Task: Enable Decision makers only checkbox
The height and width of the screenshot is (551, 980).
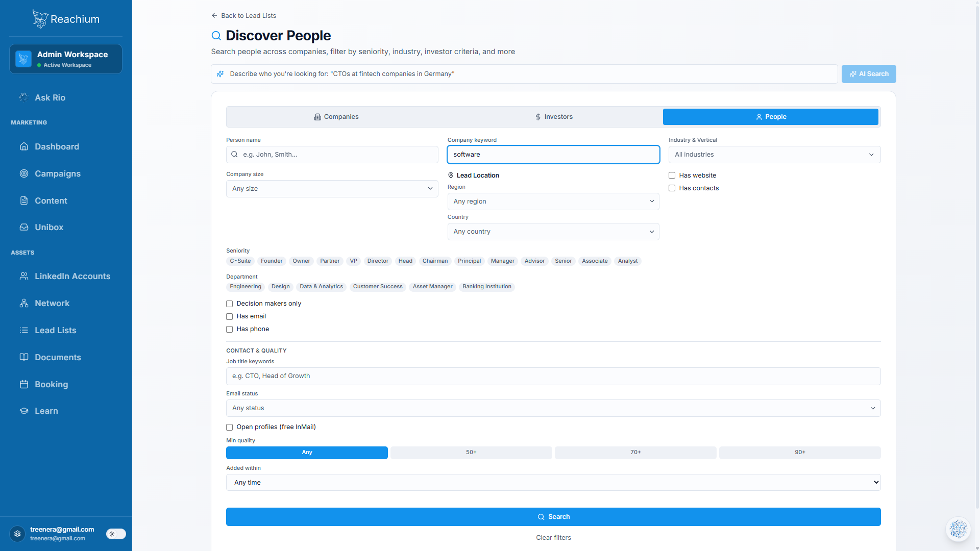Action: (230, 304)
